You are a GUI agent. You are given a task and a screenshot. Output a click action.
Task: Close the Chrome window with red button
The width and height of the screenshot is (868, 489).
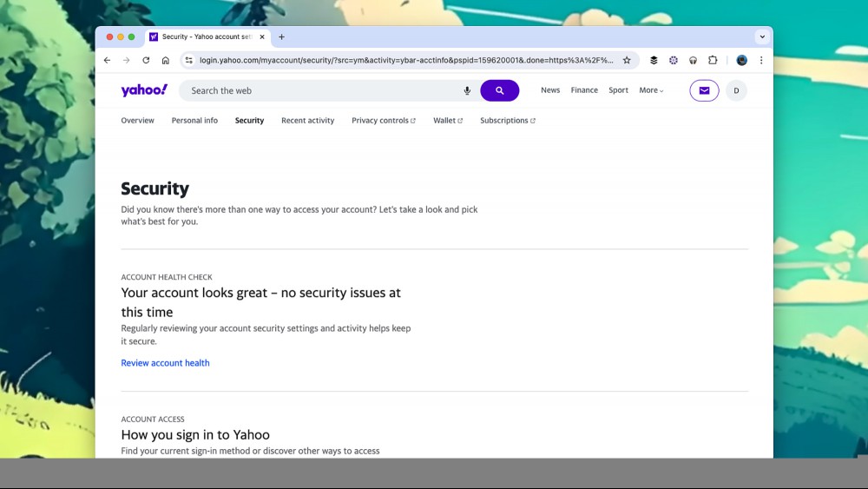click(x=109, y=37)
